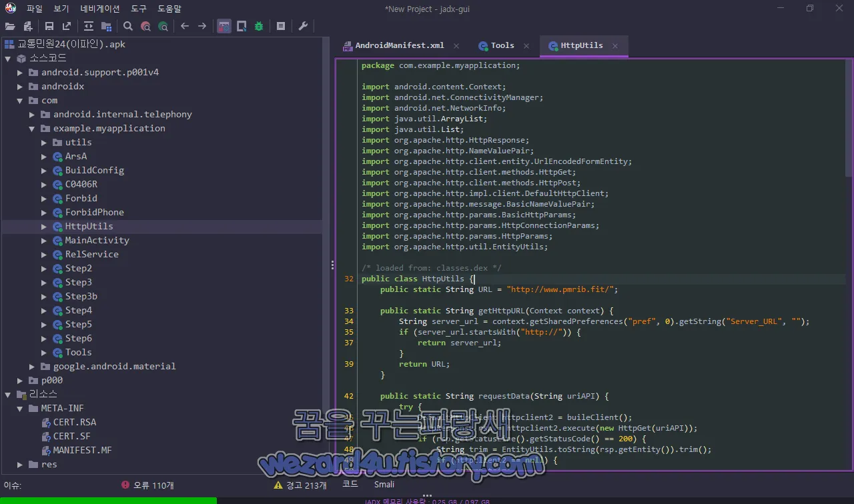Click the Sync with editor icon
Screen dimensions: 854x504
pos(89,27)
